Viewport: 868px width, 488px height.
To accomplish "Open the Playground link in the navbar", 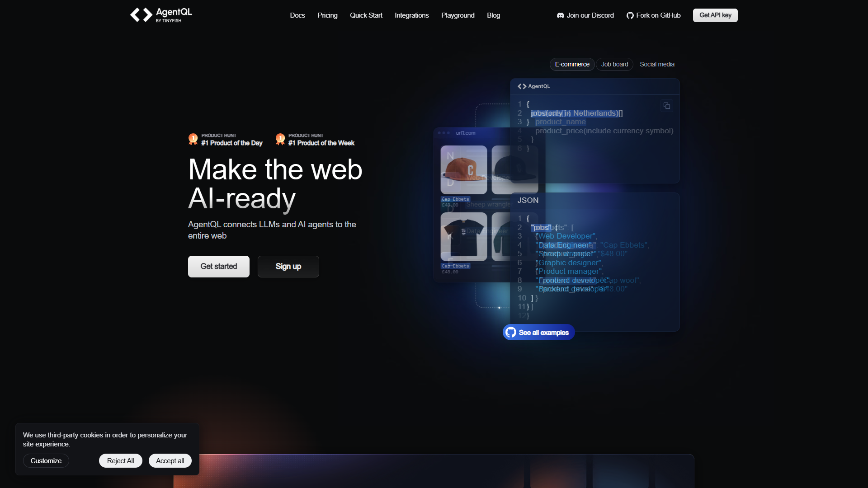I will tap(458, 15).
